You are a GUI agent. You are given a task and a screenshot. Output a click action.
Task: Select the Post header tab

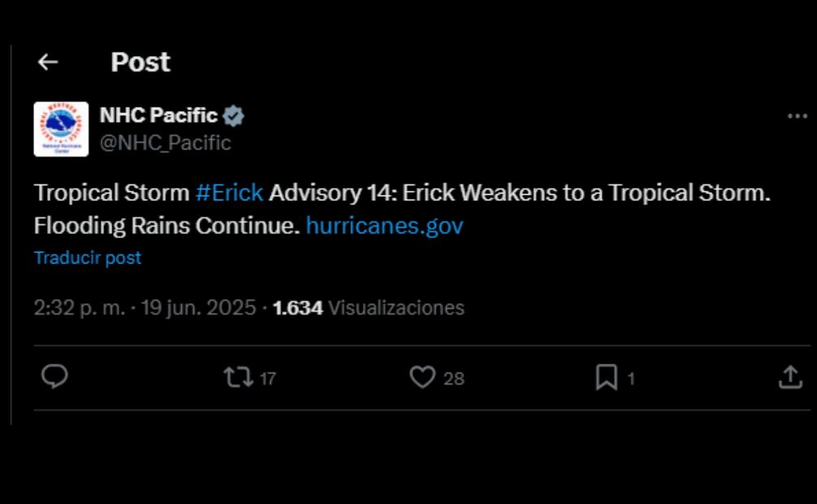click(x=140, y=61)
